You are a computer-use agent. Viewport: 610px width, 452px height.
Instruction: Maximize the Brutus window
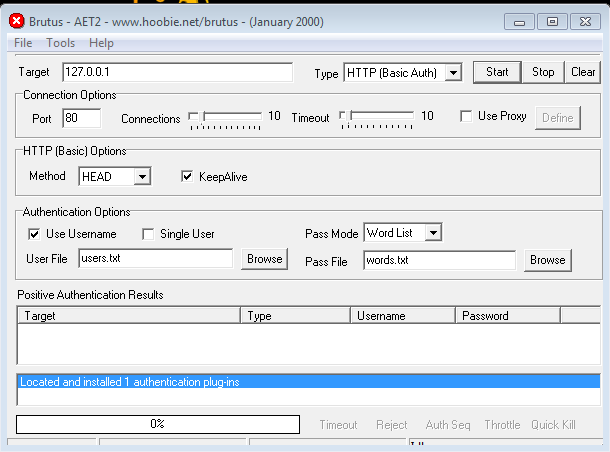[552, 22]
